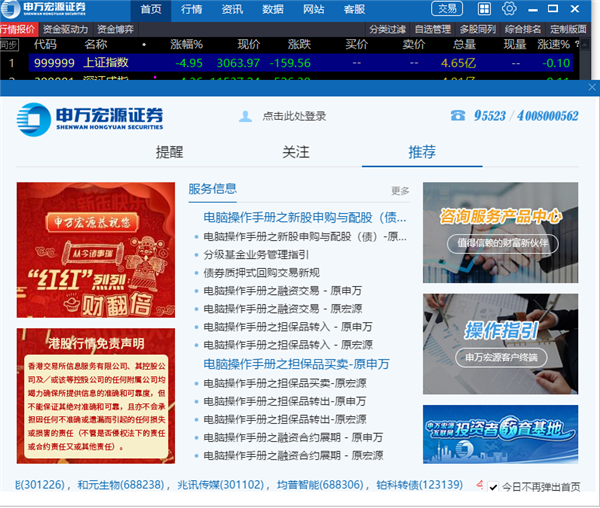Switch to the 推荐 tab
This screenshot has height=508, width=600.
(422, 152)
